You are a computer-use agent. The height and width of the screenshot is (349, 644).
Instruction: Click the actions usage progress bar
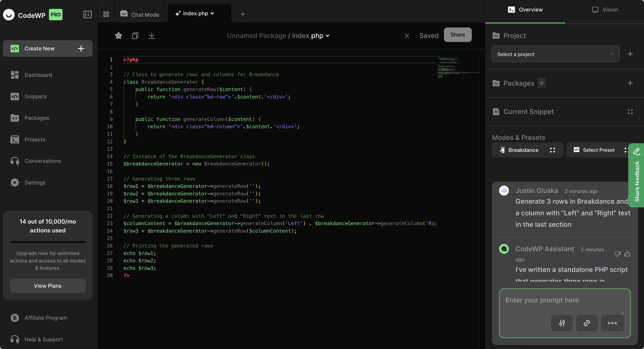(48, 242)
